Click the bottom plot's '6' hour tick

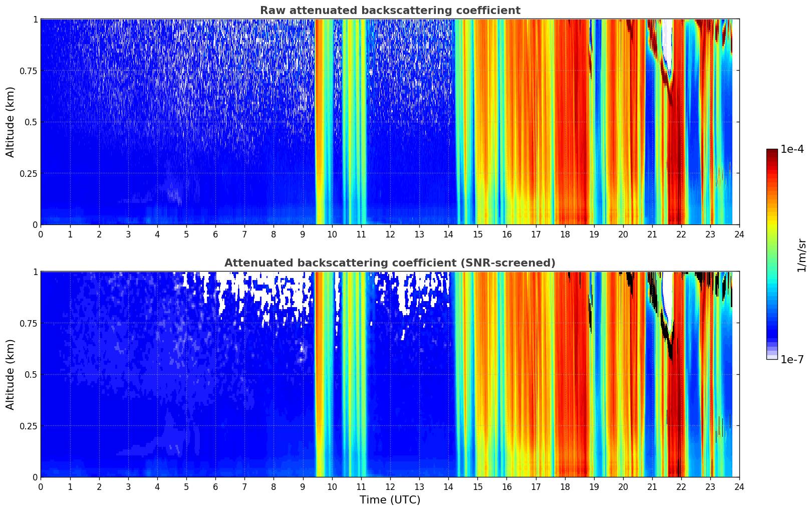coord(215,486)
